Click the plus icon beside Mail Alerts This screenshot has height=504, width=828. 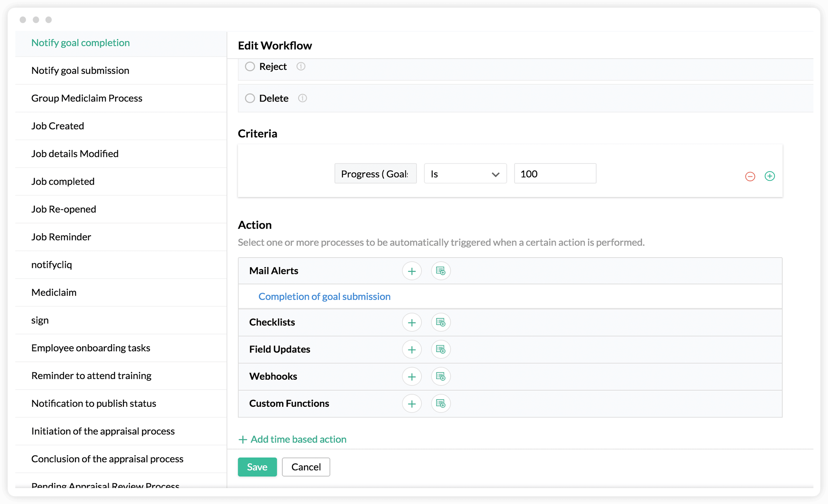pos(411,271)
